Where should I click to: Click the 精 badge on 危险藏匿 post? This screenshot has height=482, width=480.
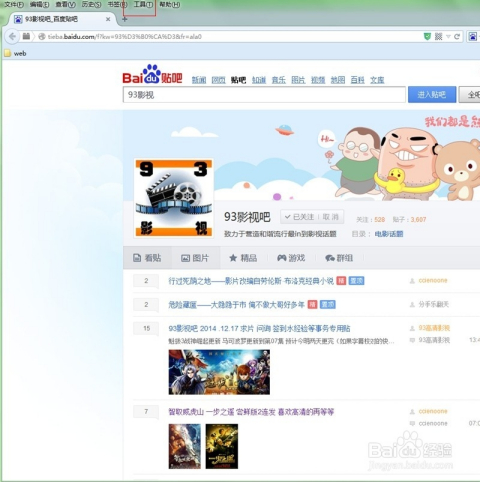[312, 305]
